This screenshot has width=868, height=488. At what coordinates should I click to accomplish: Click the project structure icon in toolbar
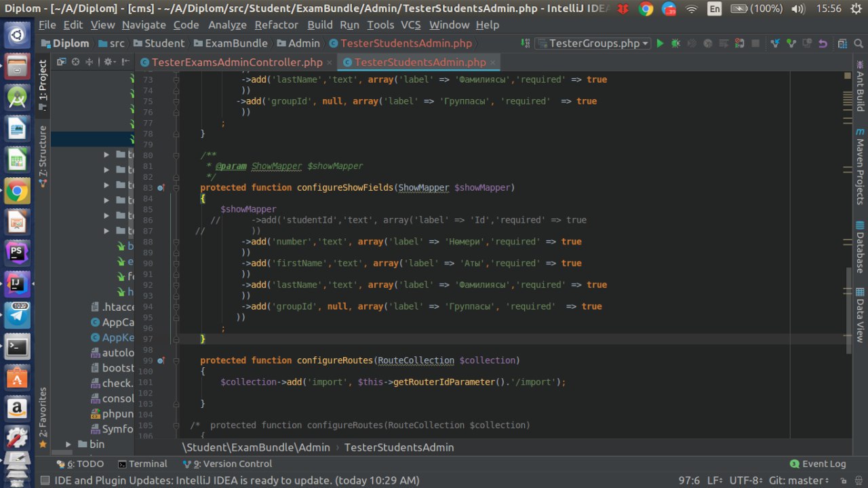click(x=842, y=43)
